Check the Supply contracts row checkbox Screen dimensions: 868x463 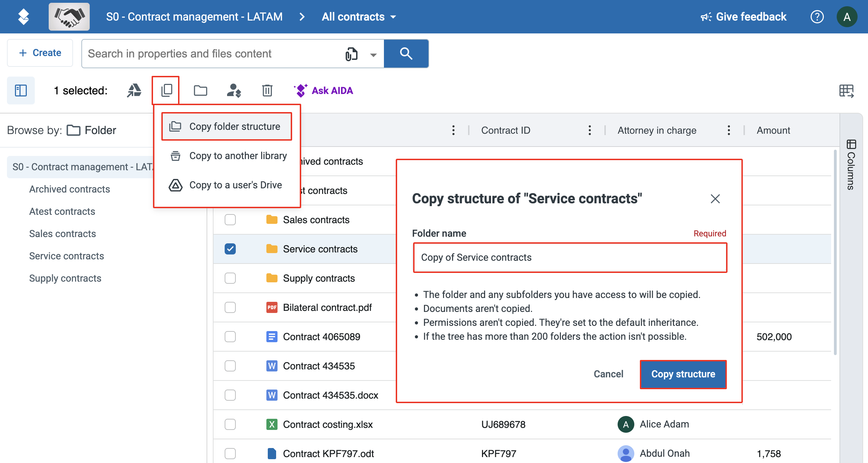point(230,278)
